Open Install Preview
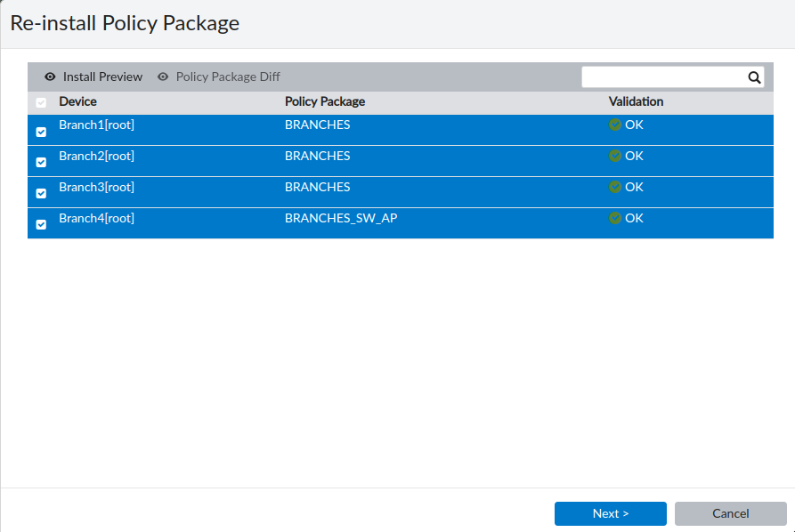Viewport: 795px width, 532px height. 101,77
